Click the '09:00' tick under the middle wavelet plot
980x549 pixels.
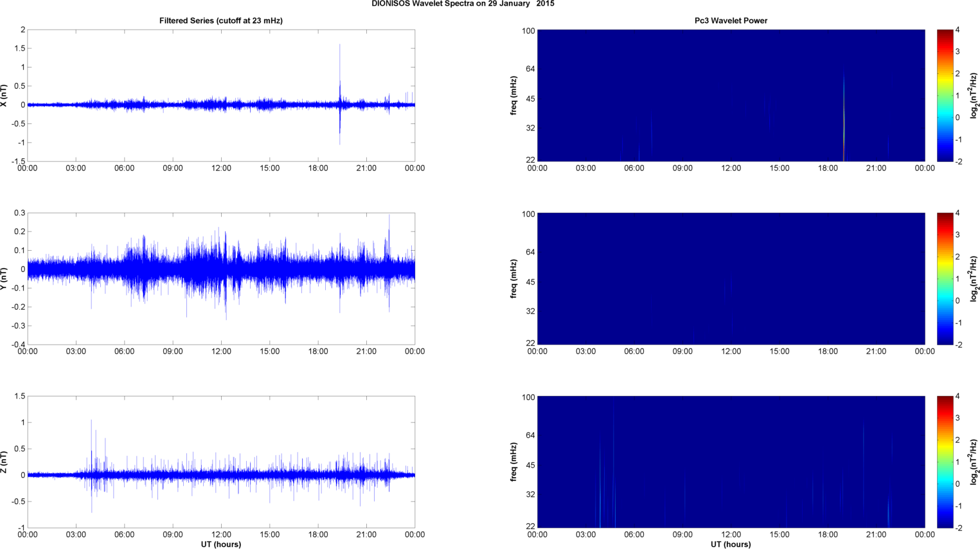(x=682, y=352)
